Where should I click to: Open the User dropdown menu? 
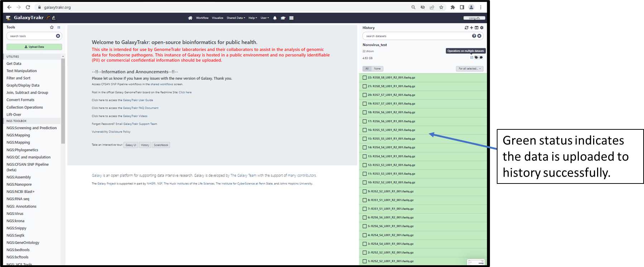(x=264, y=18)
